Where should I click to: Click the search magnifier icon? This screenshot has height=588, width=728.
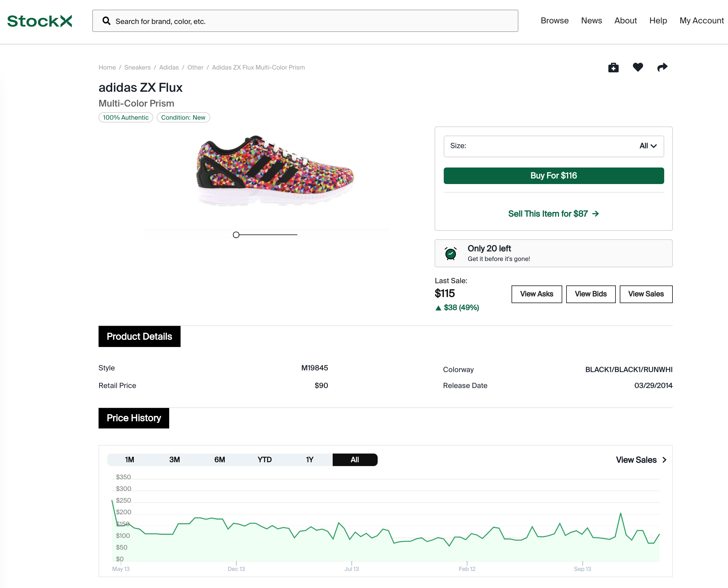tap(106, 21)
